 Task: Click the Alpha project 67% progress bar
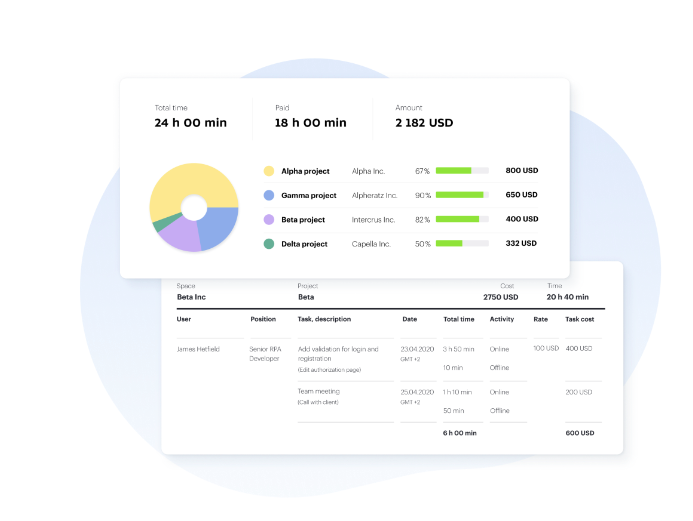462,171
